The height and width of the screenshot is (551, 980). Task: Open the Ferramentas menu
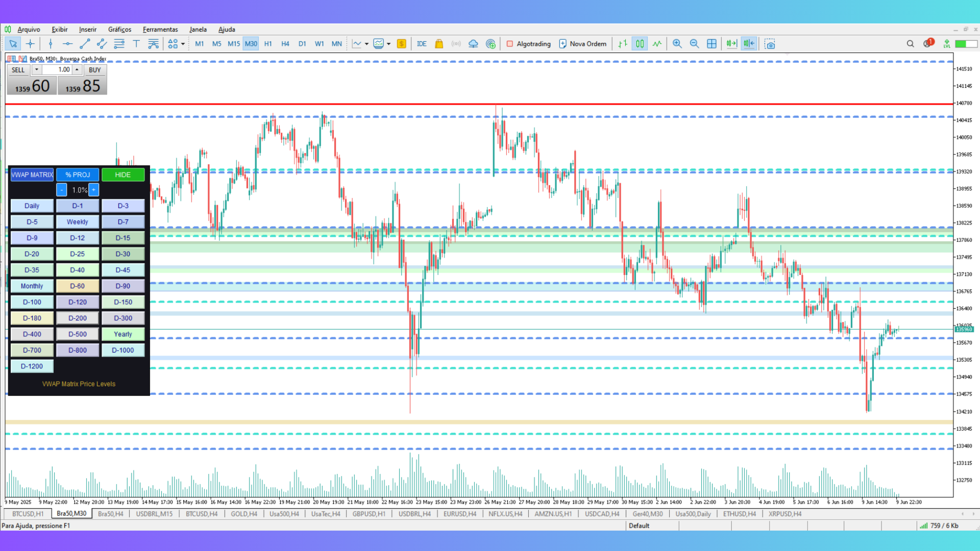(x=160, y=30)
